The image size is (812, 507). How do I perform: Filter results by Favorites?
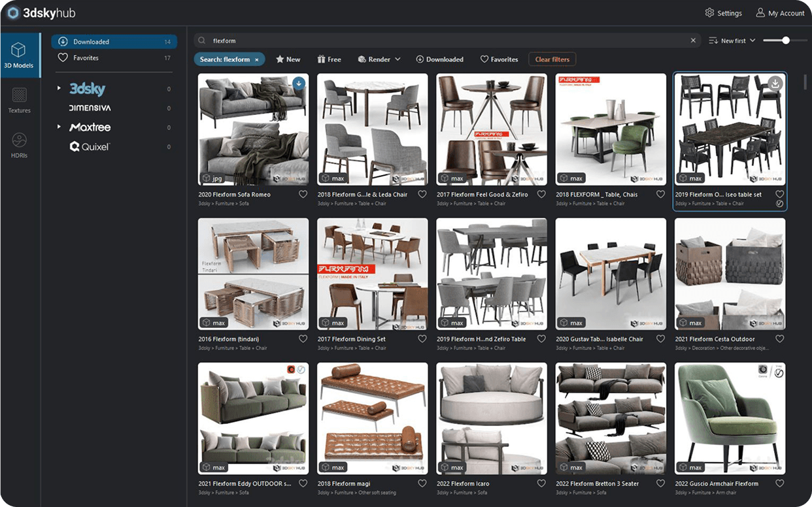(x=499, y=59)
